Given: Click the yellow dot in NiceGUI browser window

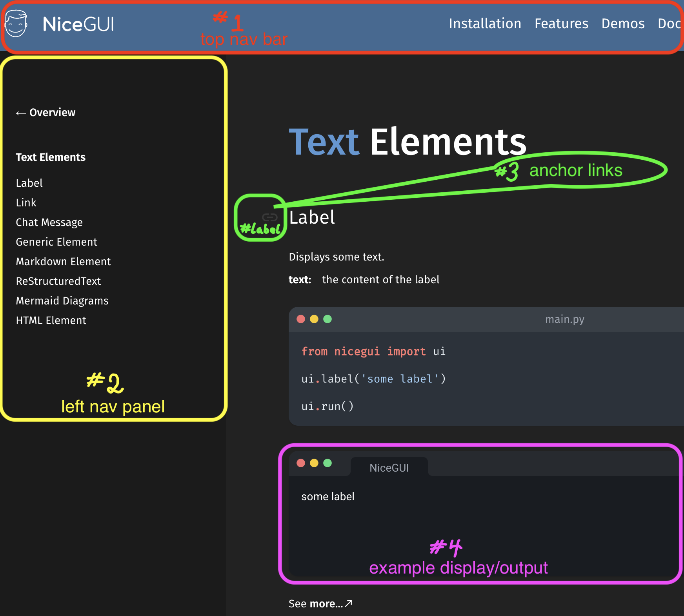Looking at the screenshot, I should pos(314,463).
